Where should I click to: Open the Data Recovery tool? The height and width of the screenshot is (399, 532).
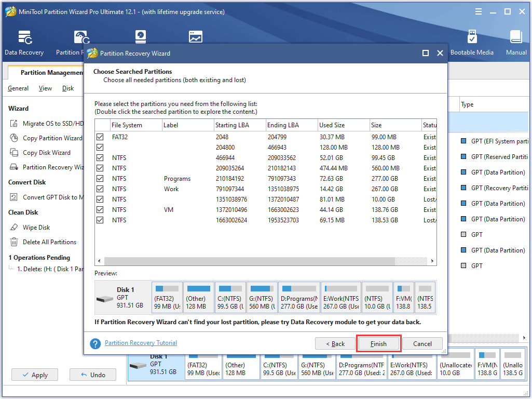(24, 43)
